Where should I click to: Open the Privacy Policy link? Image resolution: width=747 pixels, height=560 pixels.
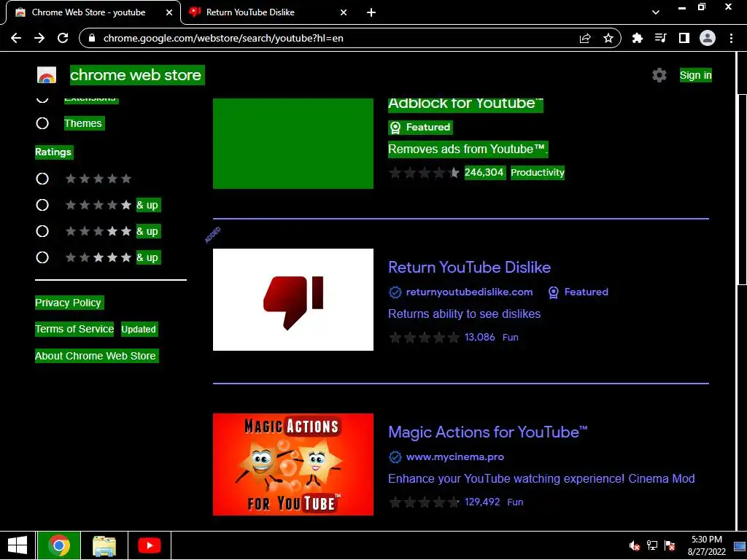68,303
